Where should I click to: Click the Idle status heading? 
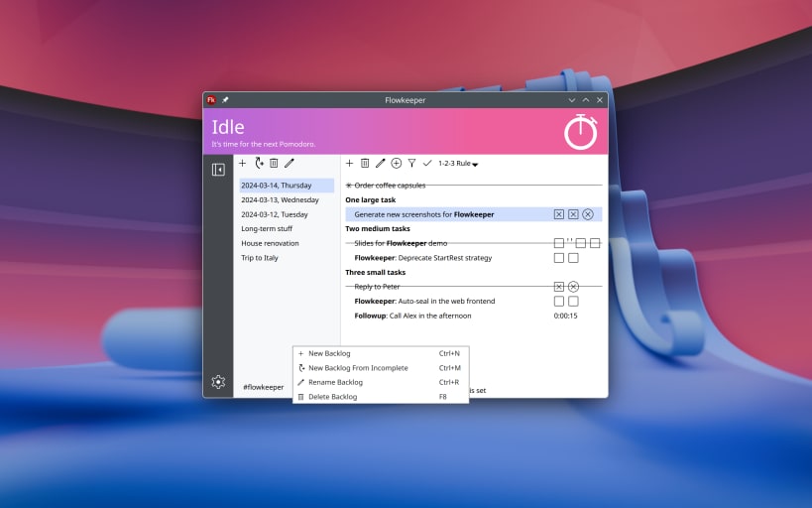[228, 127]
